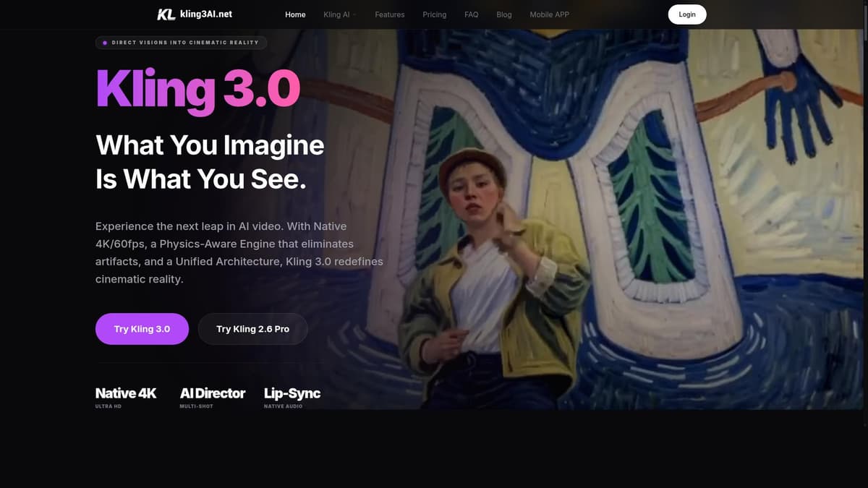The width and height of the screenshot is (868, 488).
Task: Go to the Home menu item
Action: coord(295,14)
